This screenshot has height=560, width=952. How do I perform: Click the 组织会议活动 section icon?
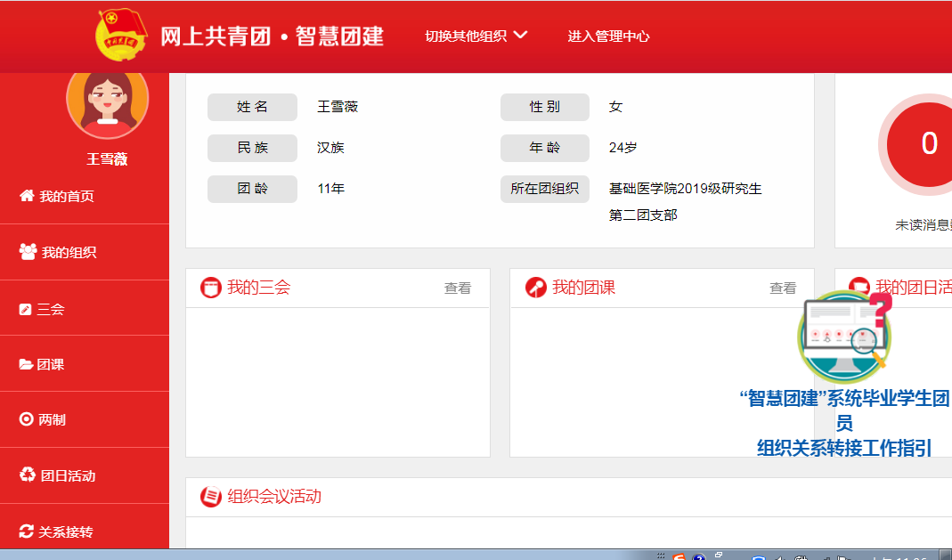point(211,497)
